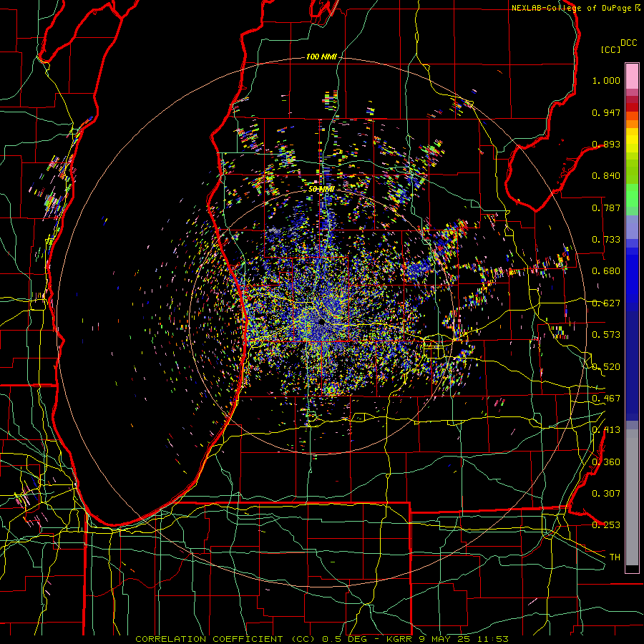Click the 0.680 legend value
644x644 pixels.
click(x=606, y=271)
